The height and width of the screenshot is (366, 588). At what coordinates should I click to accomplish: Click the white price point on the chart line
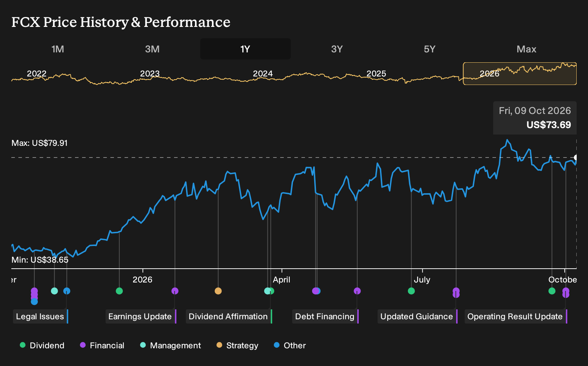pyautogui.click(x=576, y=158)
